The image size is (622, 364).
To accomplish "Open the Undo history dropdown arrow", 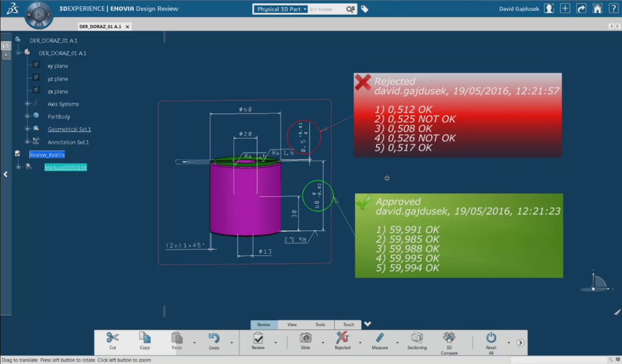I will click(x=231, y=343).
